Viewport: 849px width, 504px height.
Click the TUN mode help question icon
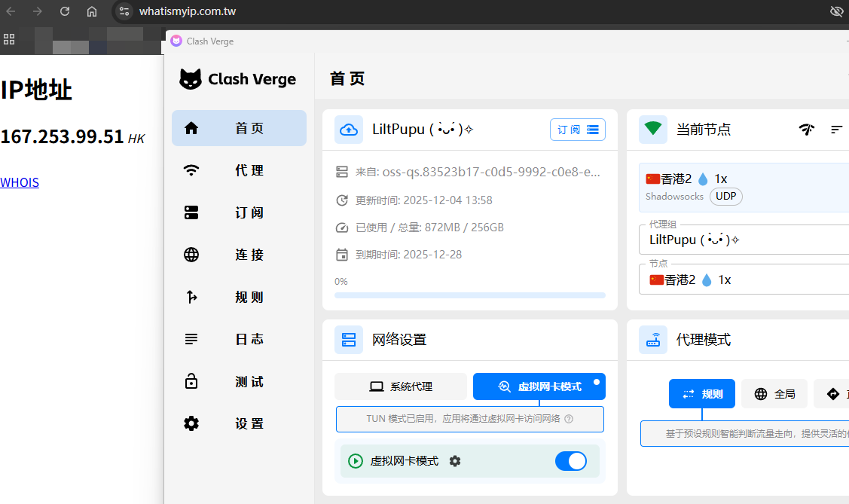[569, 419]
